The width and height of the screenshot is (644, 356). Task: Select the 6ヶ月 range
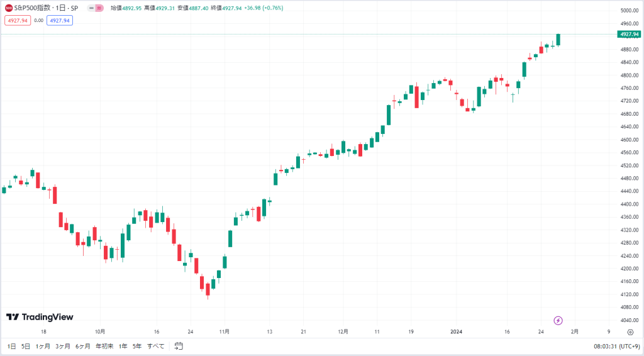[82, 346]
